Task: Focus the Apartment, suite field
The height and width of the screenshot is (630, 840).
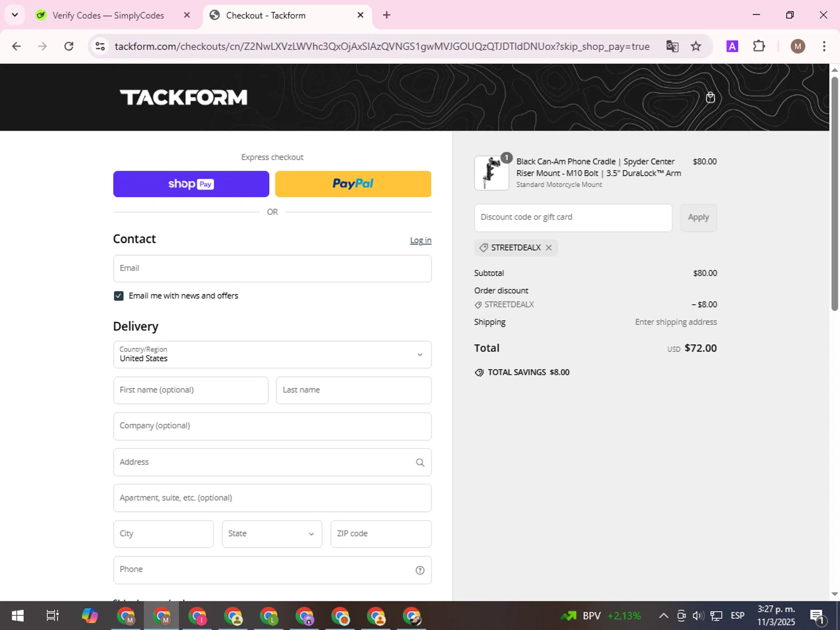Action: pyautogui.click(x=272, y=498)
